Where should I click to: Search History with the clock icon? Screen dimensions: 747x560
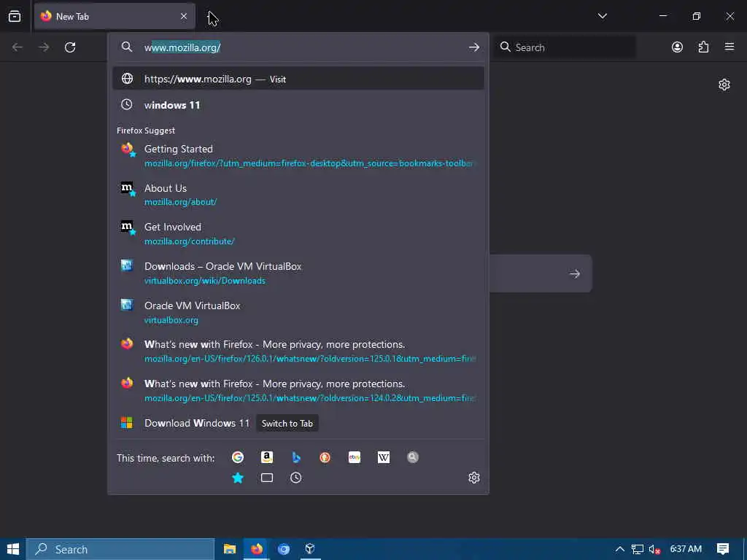click(x=296, y=478)
